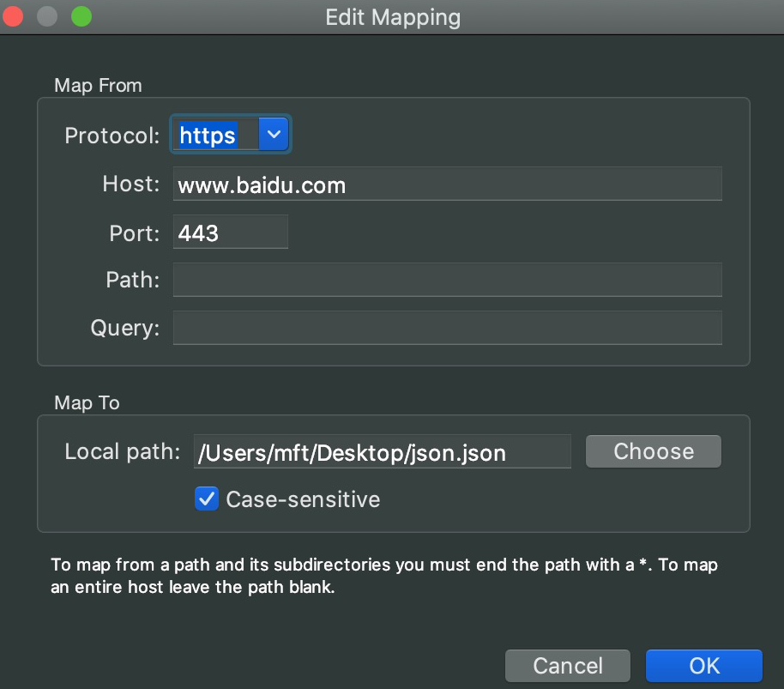Toggle the Case-sensitive checkbox off

206,499
